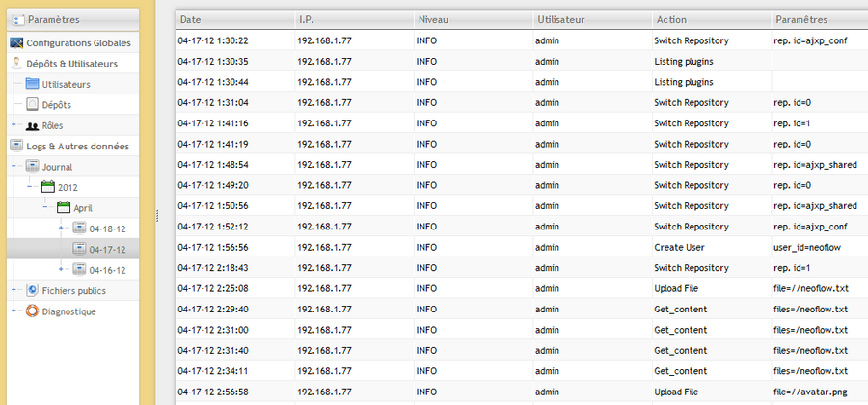Select the Rôles people icon
This screenshot has width=868, height=405.
tap(32, 125)
